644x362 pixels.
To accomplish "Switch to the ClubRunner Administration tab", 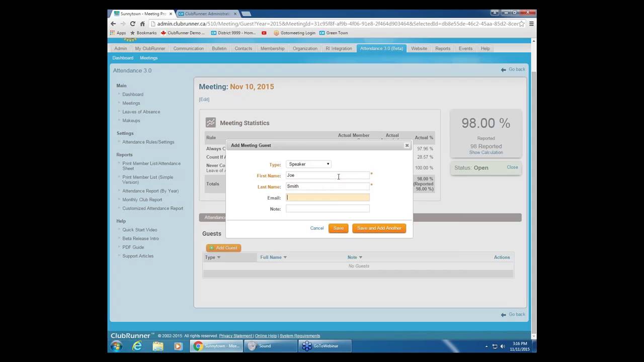I will (207, 14).
